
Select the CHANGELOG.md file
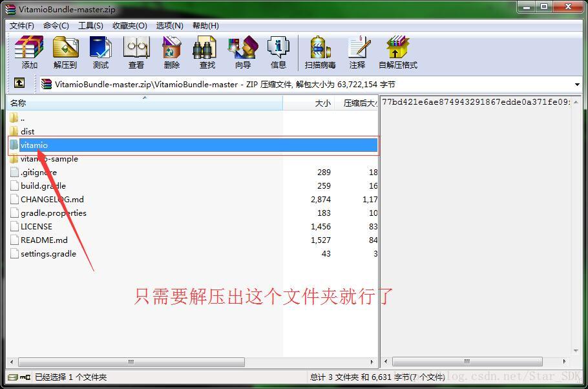tap(52, 199)
